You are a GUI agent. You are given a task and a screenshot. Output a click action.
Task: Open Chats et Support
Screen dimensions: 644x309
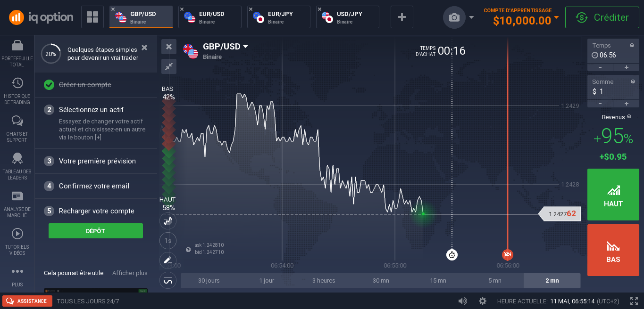[17, 129]
